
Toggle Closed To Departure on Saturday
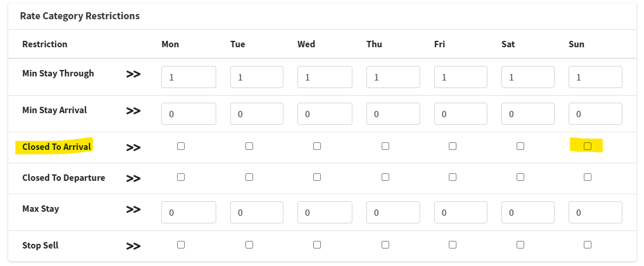(x=520, y=177)
